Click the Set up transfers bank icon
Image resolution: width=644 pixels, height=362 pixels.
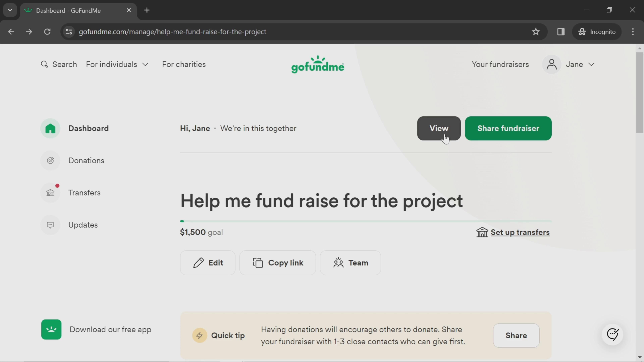(x=482, y=232)
